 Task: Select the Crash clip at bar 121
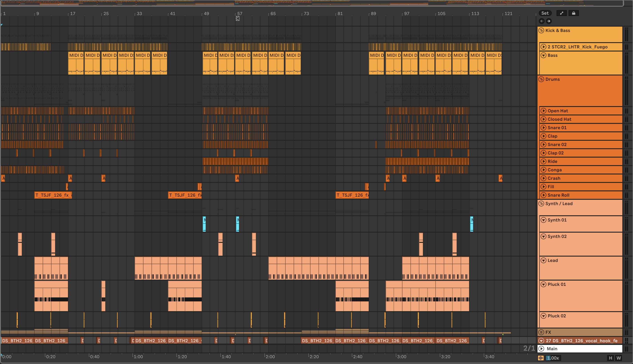click(x=500, y=178)
